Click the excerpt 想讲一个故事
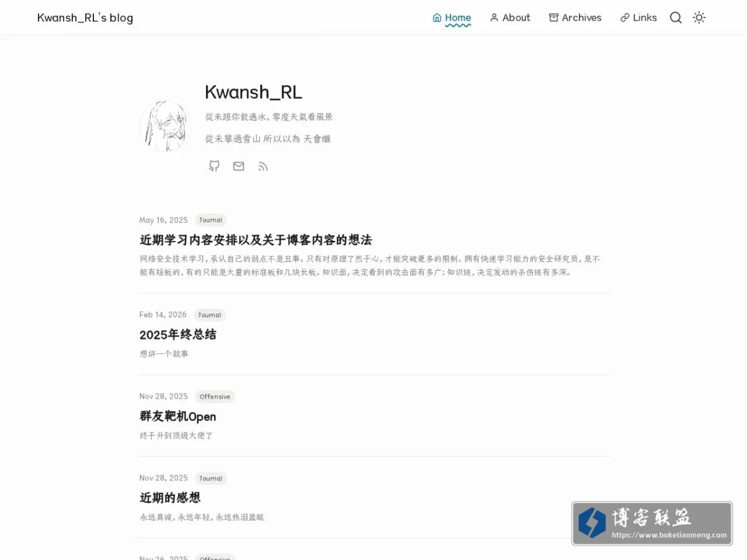747x560 pixels. (164, 354)
